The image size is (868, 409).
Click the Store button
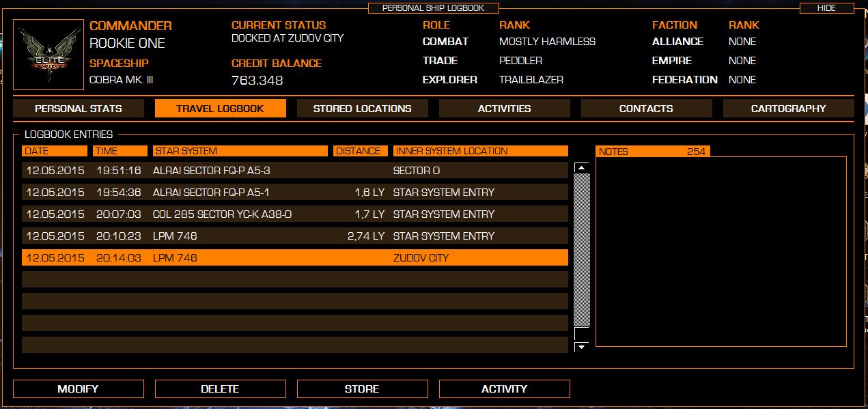[362, 389]
